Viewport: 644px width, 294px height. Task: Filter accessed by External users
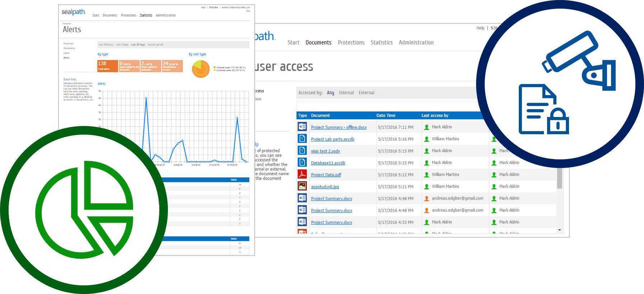tap(366, 93)
